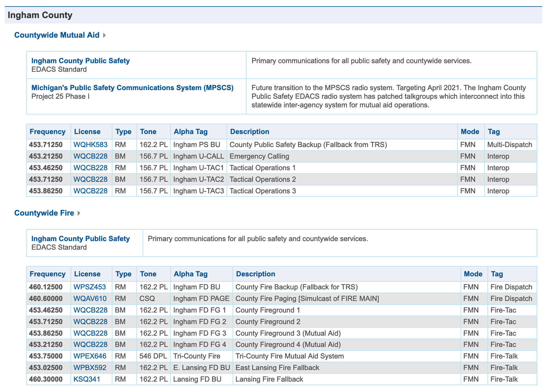548x392 pixels.
Task: Click Ingham County Public Safety under Countywide Fire
Action: click(80, 239)
